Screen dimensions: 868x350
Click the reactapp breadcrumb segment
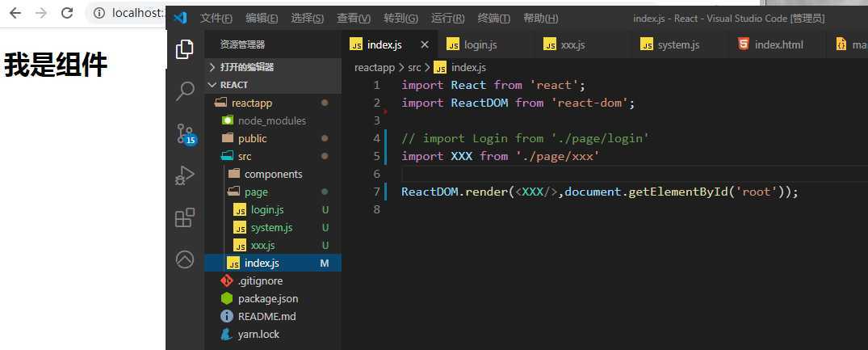[x=374, y=68]
